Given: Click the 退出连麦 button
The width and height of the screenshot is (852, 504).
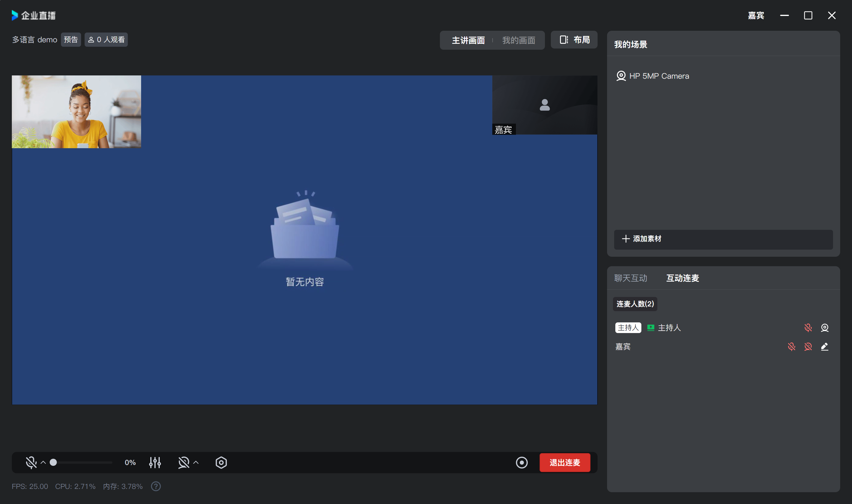Looking at the screenshot, I should [x=565, y=462].
